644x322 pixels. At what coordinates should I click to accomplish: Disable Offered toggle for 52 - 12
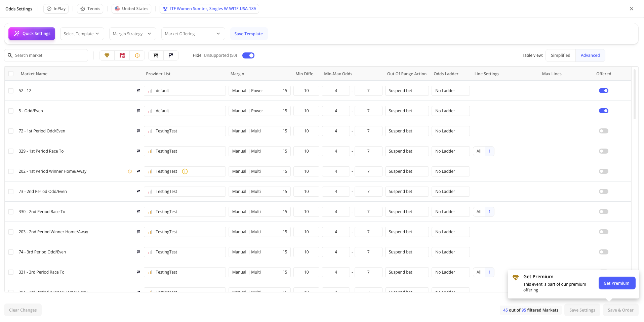point(604,91)
